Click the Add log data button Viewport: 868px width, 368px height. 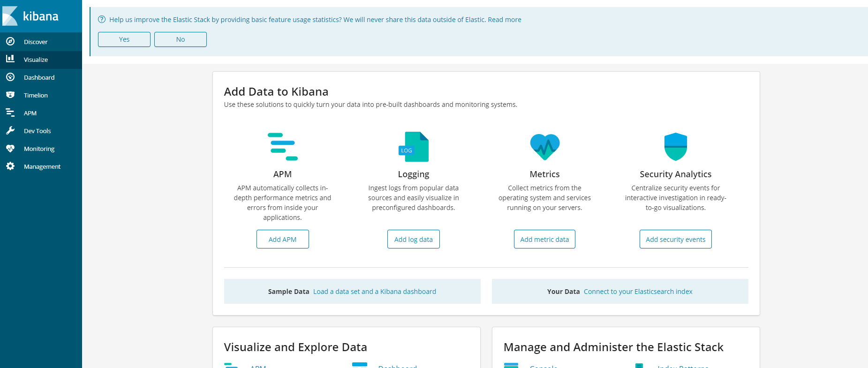point(414,239)
